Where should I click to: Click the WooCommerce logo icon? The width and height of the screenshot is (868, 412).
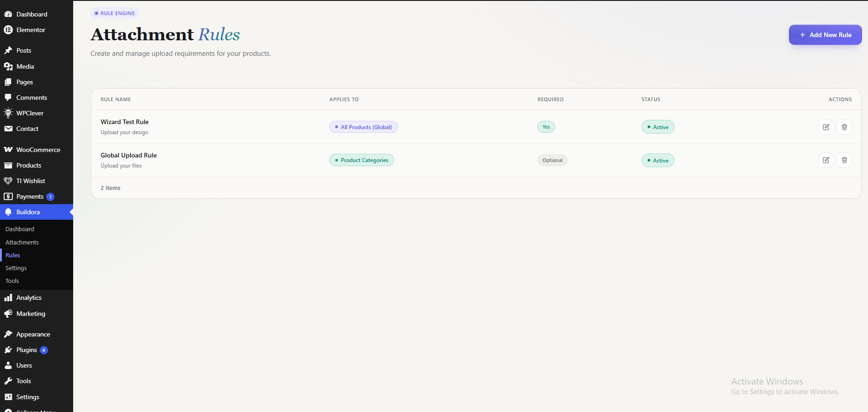(x=8, y=150)
